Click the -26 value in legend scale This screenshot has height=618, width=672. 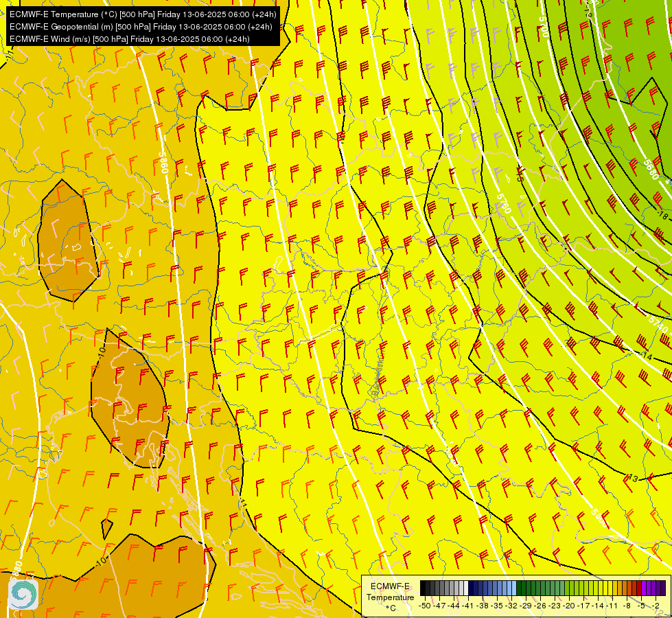(x=540, y=606)
